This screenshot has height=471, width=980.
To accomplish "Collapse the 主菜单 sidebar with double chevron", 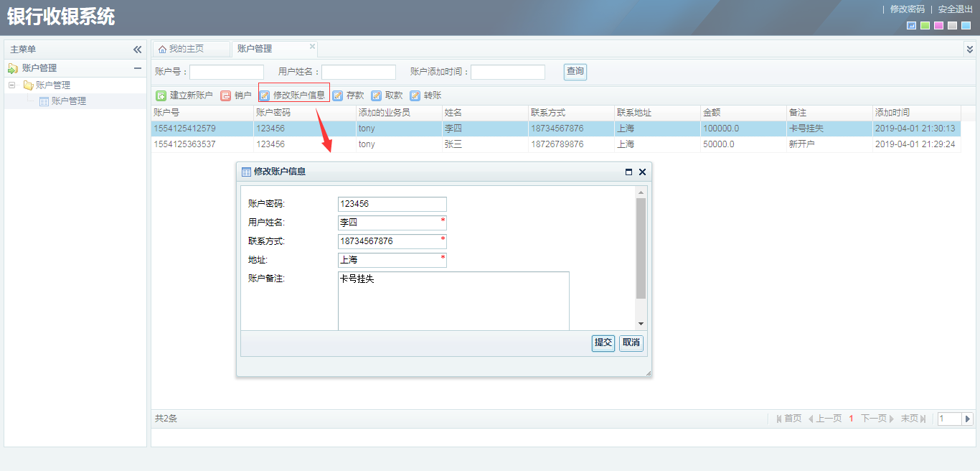I will [x=137, y=50].
